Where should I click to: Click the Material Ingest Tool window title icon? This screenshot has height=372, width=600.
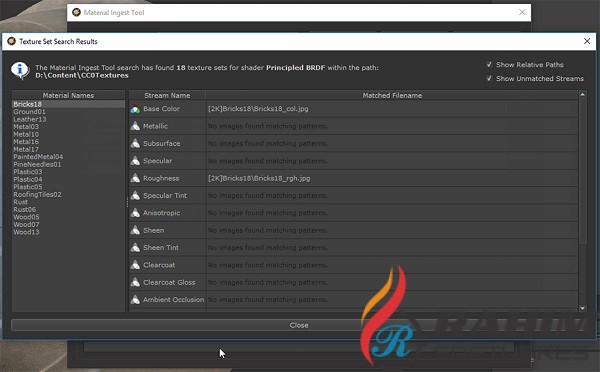click(x=77, y=12)
